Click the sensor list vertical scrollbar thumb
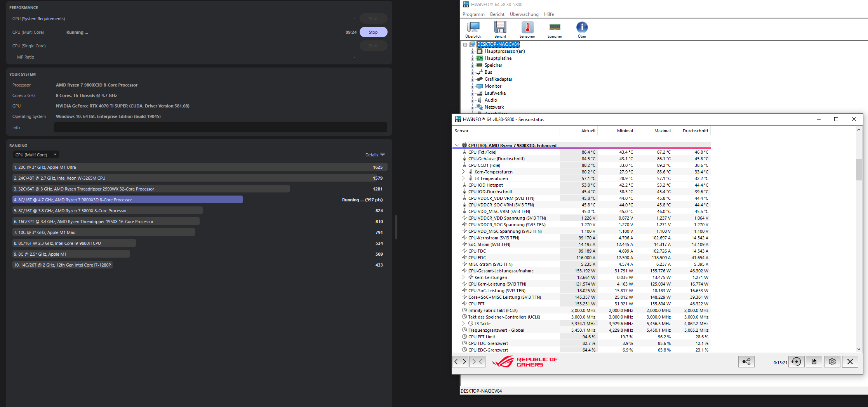This screenshot has height=407, width=868. [859, 170]
